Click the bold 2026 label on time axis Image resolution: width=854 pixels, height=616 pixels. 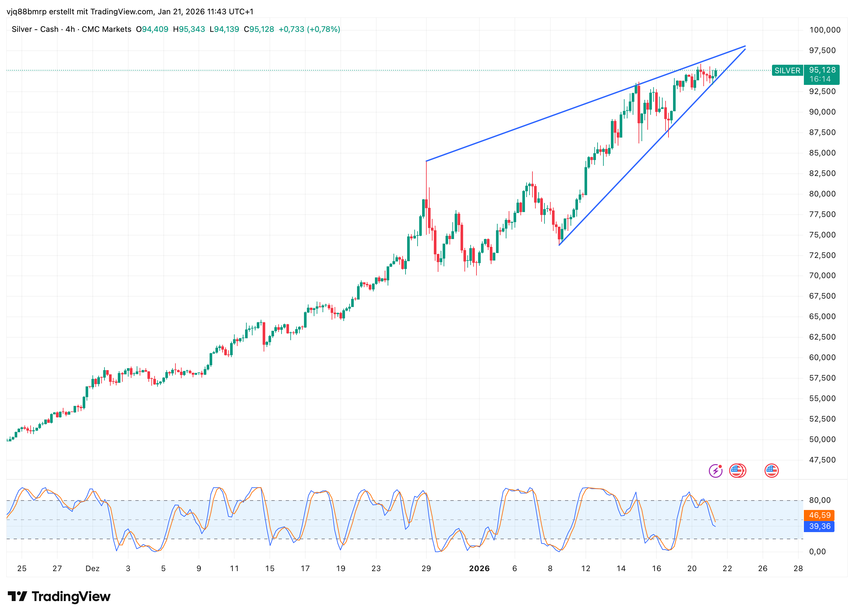[479, 568]
